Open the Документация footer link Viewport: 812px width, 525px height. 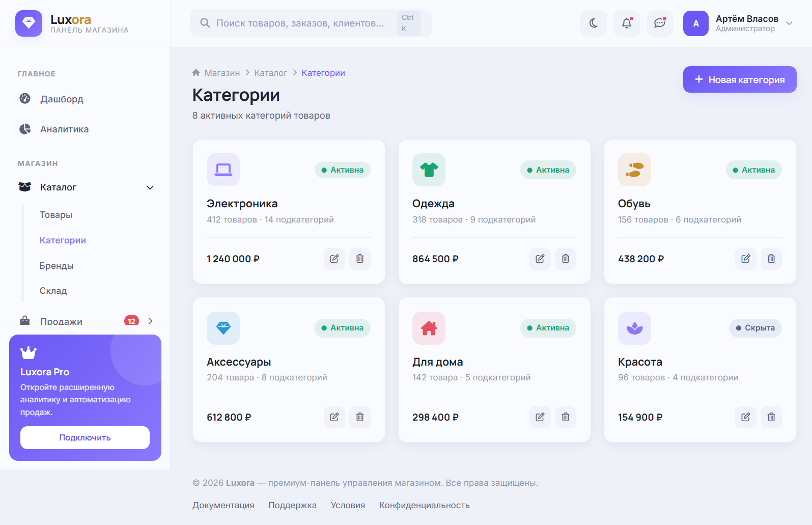tap(223, 505)
